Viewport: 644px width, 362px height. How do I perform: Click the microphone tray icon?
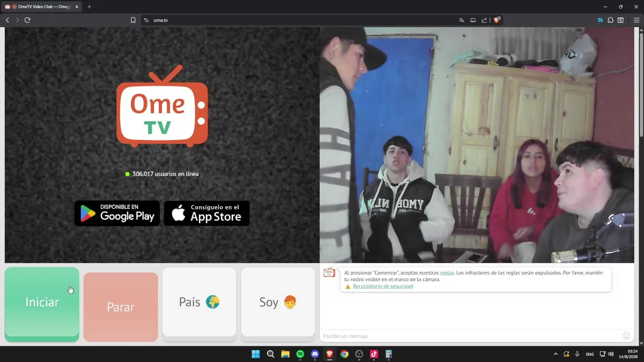pos(577,354)
